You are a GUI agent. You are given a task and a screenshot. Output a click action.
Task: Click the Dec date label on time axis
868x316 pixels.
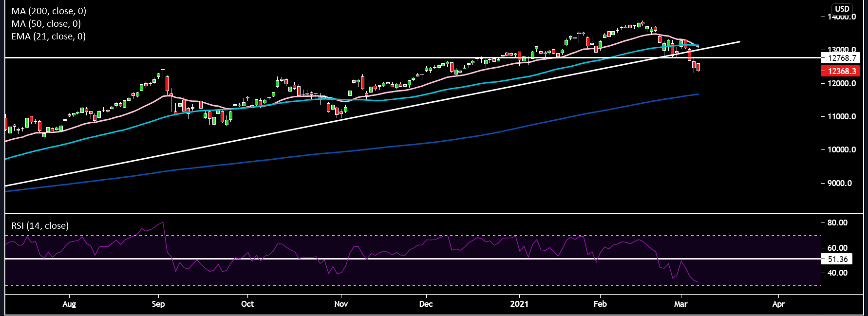(x=426, y=304)
